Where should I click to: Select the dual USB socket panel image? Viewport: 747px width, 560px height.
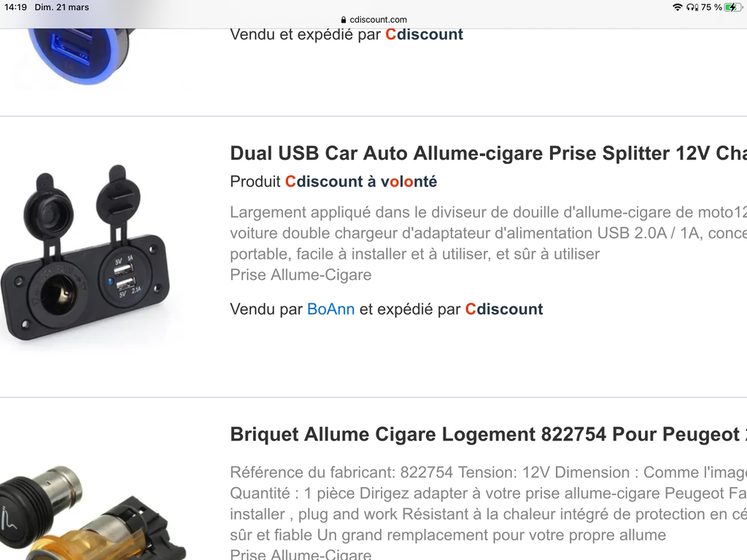coord(87,253)
